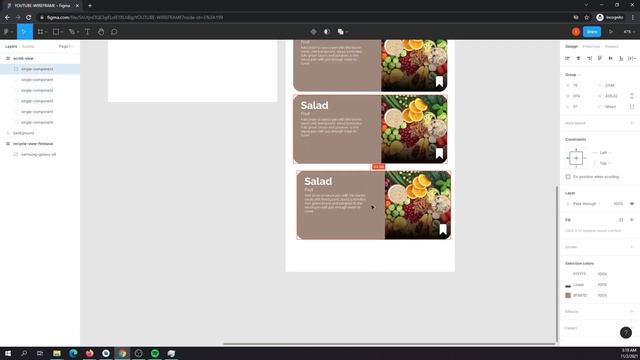640x360 pixels.
Task: Open the Top vertical constraint dropdown
Action: coord(605,163)
